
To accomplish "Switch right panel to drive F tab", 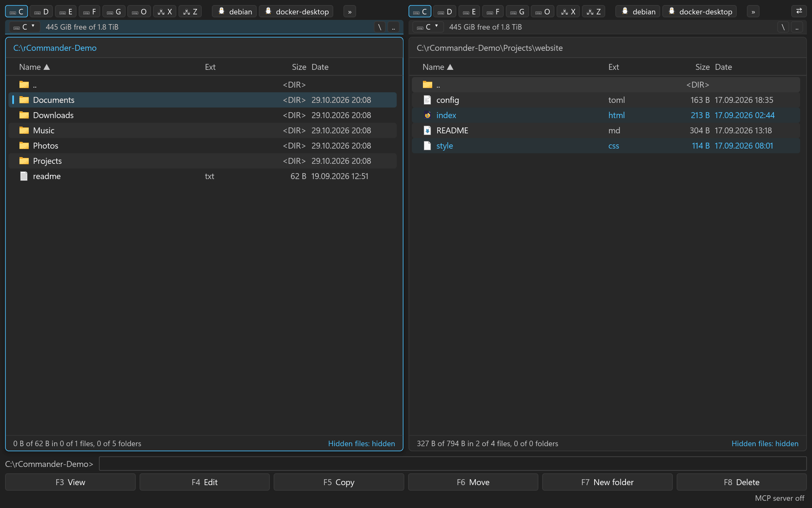I will click(493, 11).
